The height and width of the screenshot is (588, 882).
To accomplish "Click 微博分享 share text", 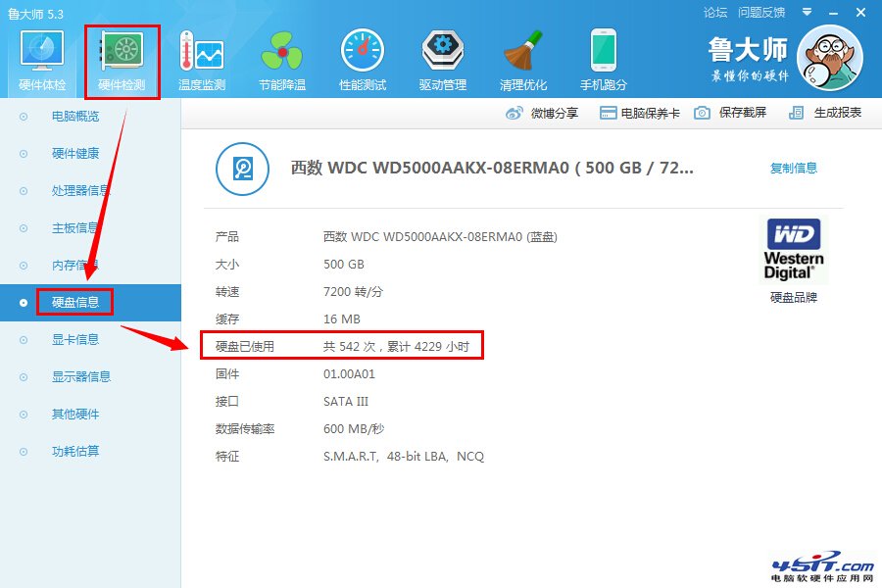I will point(554,113).
